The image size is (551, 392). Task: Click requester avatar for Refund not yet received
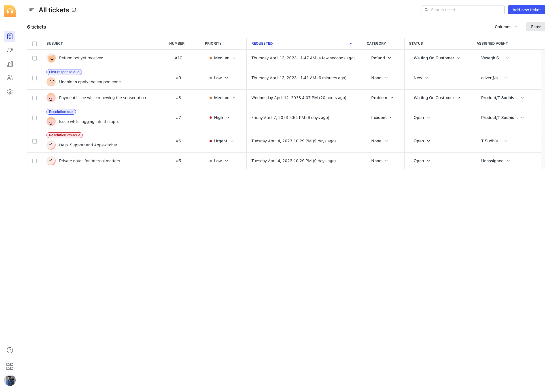pos(51,58)
